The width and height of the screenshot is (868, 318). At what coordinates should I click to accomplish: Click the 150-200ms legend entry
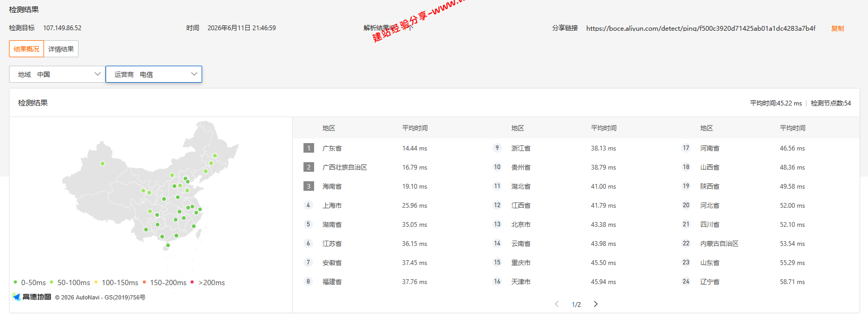164,282
